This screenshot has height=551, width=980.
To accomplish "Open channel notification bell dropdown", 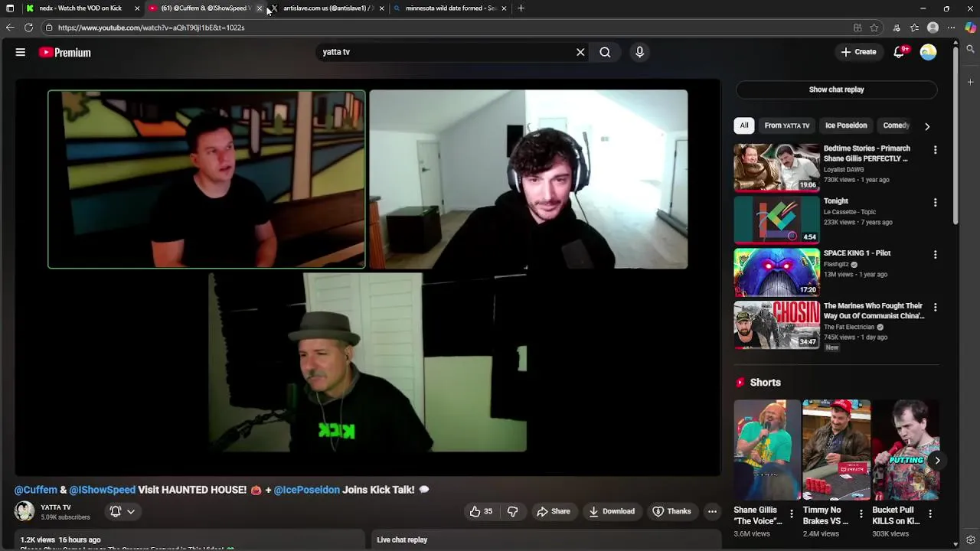I will tap(122, 511).
